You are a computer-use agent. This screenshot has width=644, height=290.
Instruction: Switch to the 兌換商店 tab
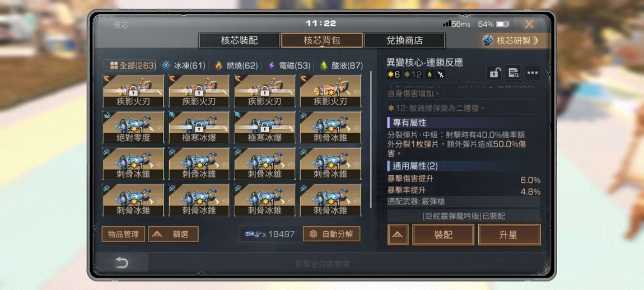pyautogui.click(x=404, y=40)
